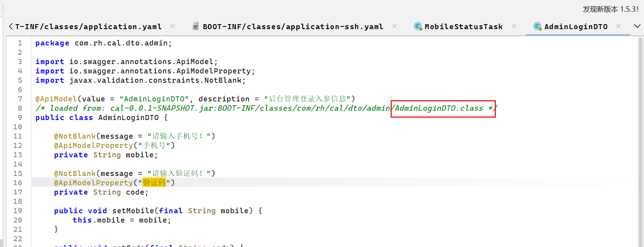Screen dimensions: 644x247
Task: Close the MobileStatusTask tab
Action: pyautogui.click(x=514, y=26)
